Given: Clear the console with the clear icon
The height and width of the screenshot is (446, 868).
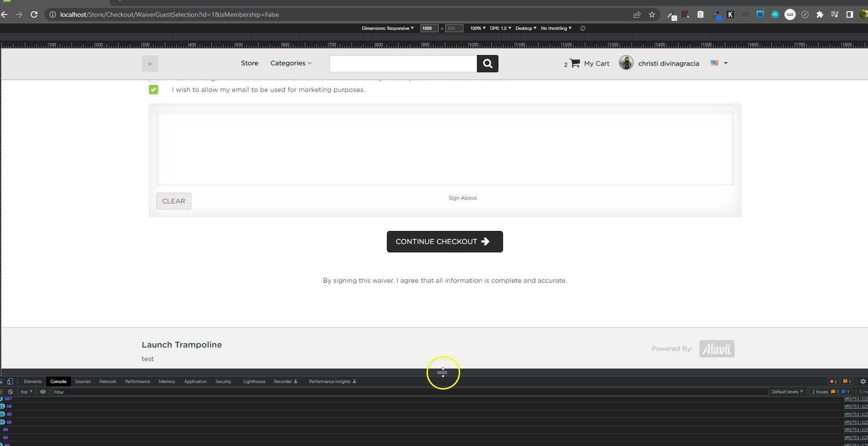Looking at the screenshot, I should click(x=10, y=392).
